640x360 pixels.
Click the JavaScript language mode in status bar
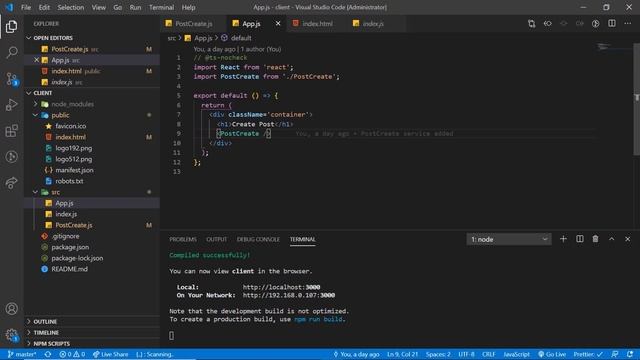click(x=516, y=354)
